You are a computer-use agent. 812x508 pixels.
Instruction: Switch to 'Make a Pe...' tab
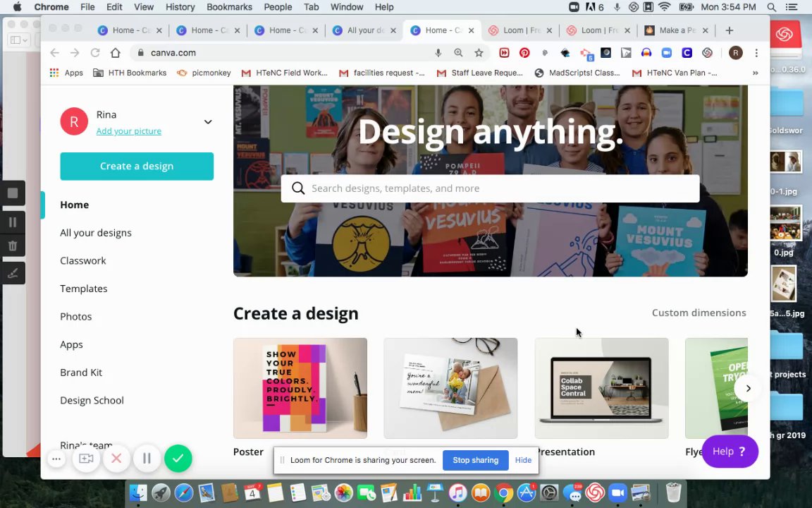pyautogui.click(x=676, y=30)
